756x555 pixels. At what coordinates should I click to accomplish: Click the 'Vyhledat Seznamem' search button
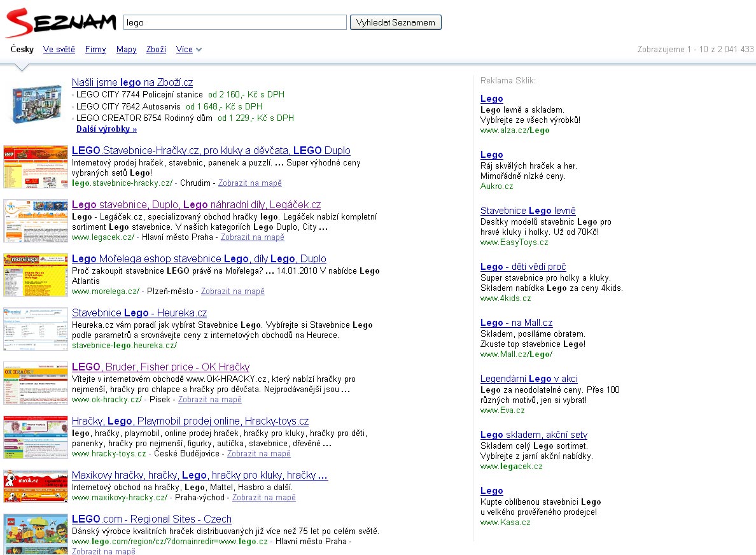(x=395, y=22)
